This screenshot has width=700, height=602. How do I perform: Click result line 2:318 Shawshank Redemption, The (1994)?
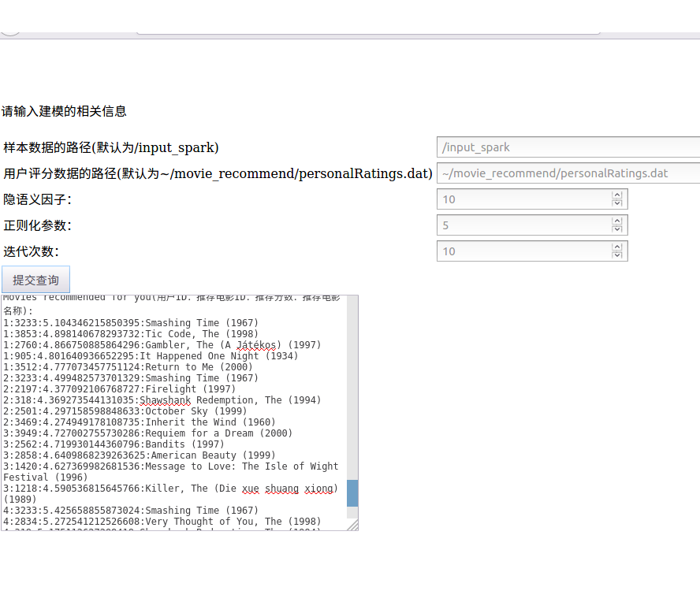click(162, 399)
